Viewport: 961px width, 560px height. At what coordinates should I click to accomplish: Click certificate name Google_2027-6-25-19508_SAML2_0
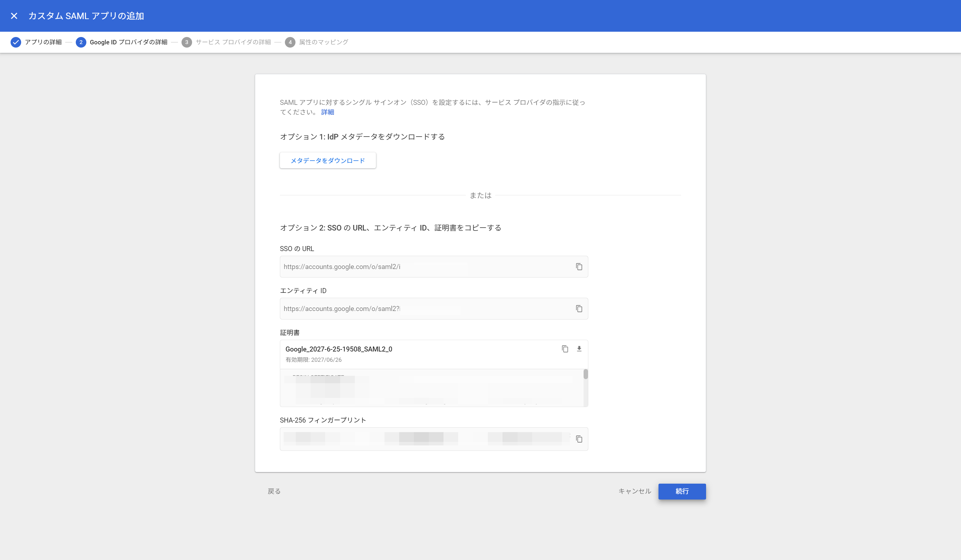[339, 349]
